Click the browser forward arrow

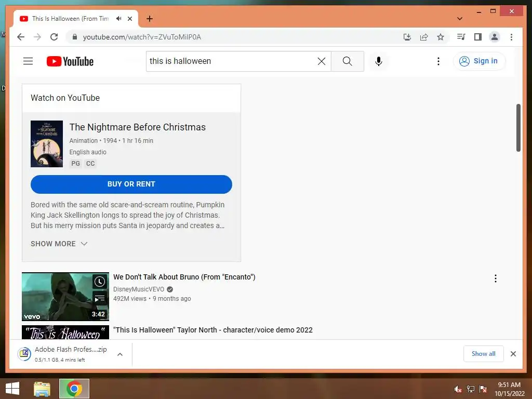37,37
